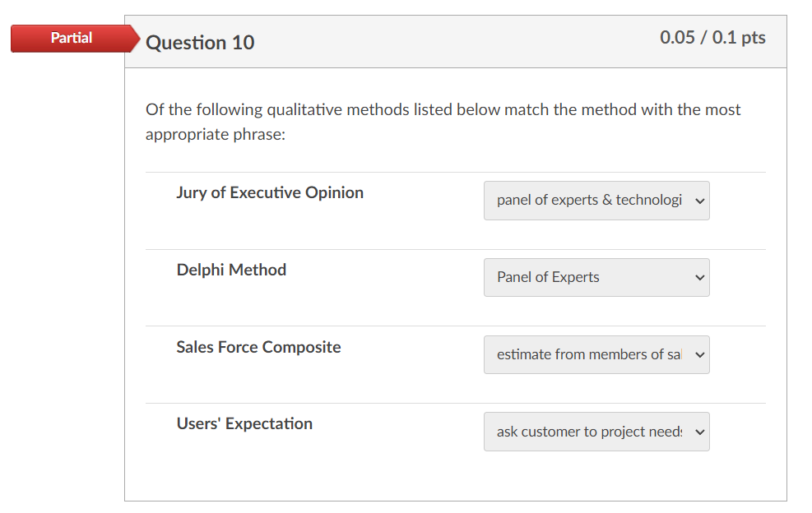This screenshot has width=812, height=513.
Task: Click the answer starting with panel of experts & technologi
Action: point(586,201)
